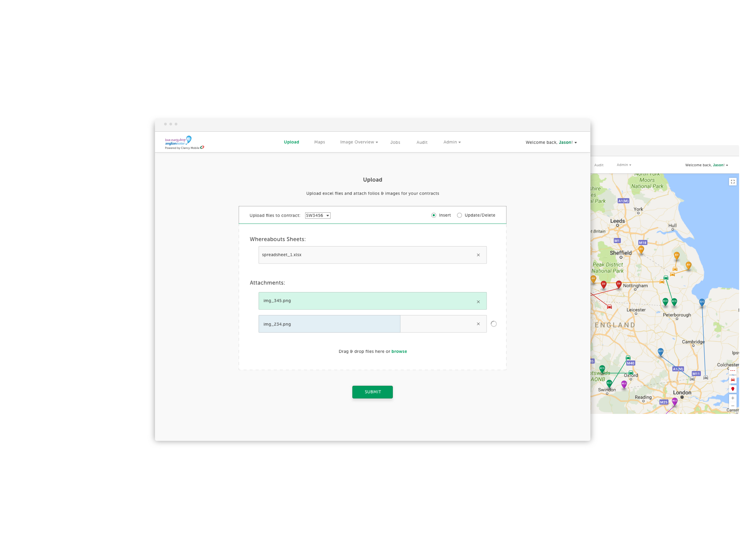Image resolution: width=756 pixels, height=559 pixels.
Task: Click the Upload navigation tab
Action: click(291, 142)
